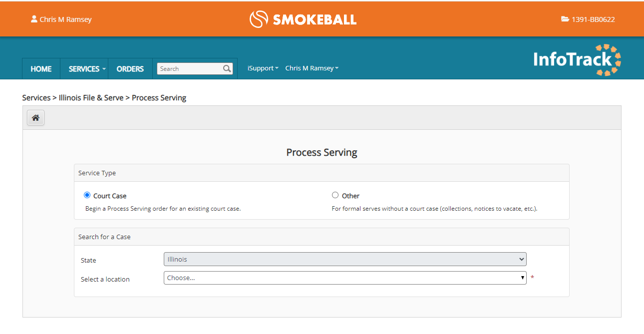644x334 pixels.
Task: Click the Process Serving page heading
Action: [x=322, y=152]
